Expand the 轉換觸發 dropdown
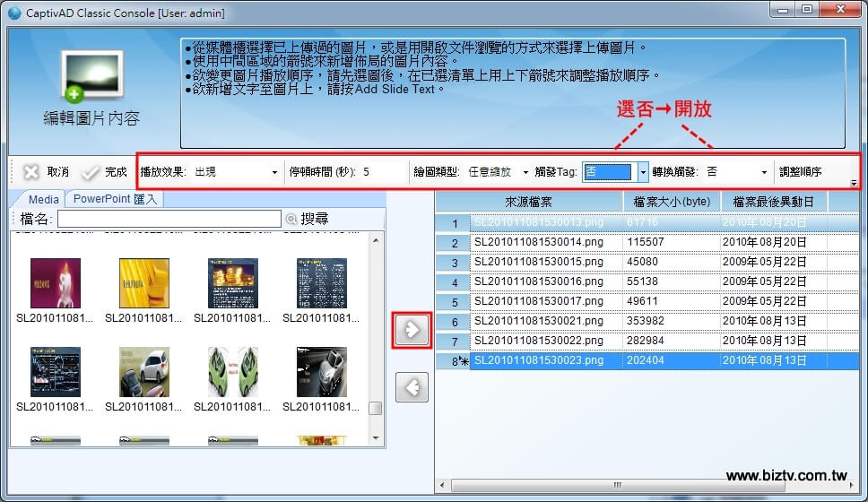 pos(764,172)
